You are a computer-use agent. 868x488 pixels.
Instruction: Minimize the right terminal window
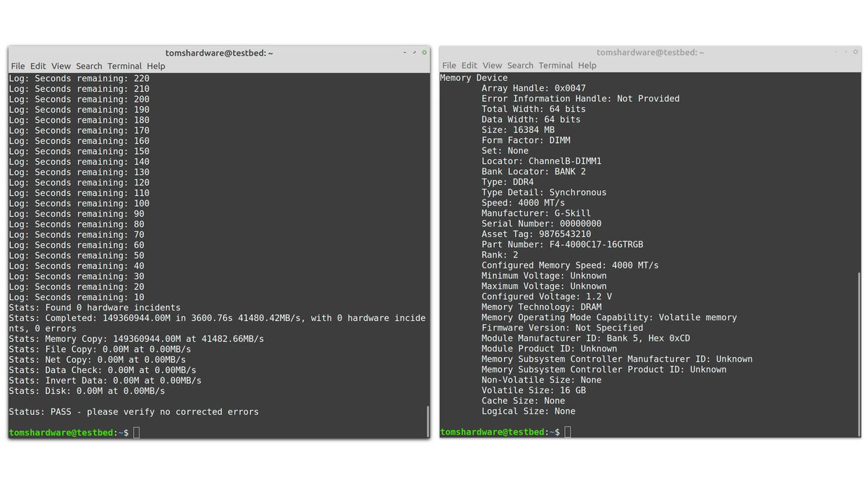pos(837,52)
